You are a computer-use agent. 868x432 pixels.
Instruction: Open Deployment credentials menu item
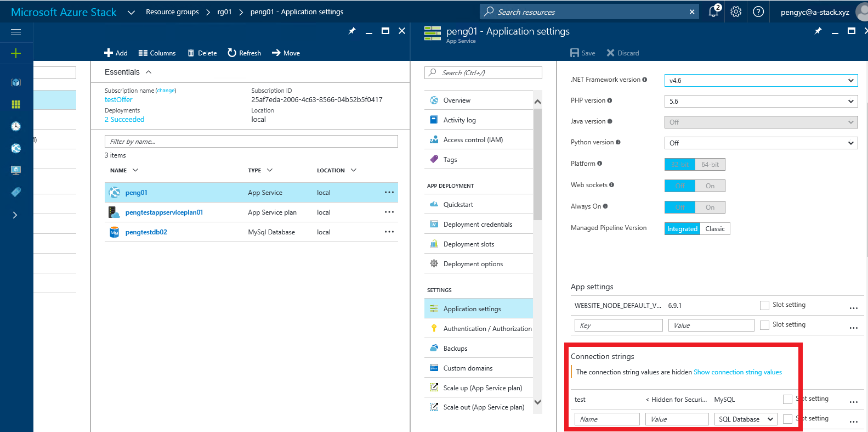[x=479, y=224]
